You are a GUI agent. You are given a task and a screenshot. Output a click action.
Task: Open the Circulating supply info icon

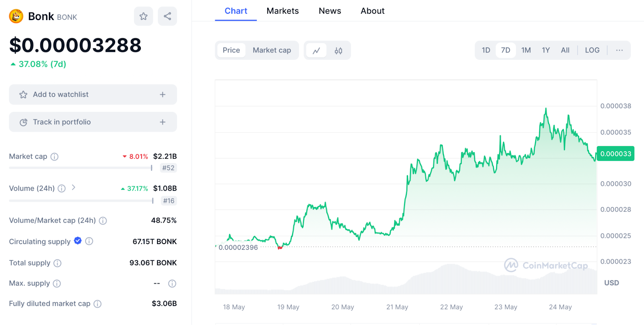coord(89,241)
